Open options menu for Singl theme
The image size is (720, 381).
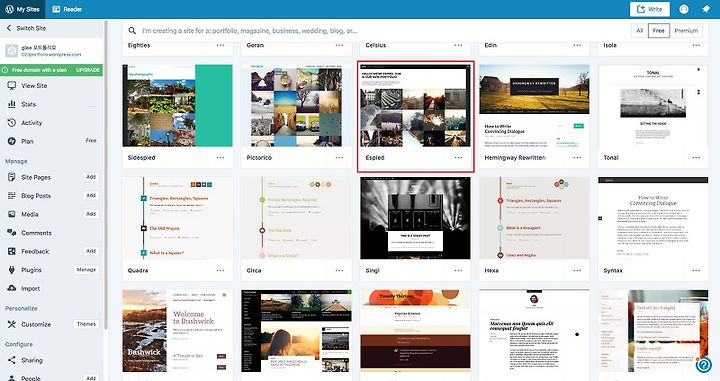[x=458, y=270]
